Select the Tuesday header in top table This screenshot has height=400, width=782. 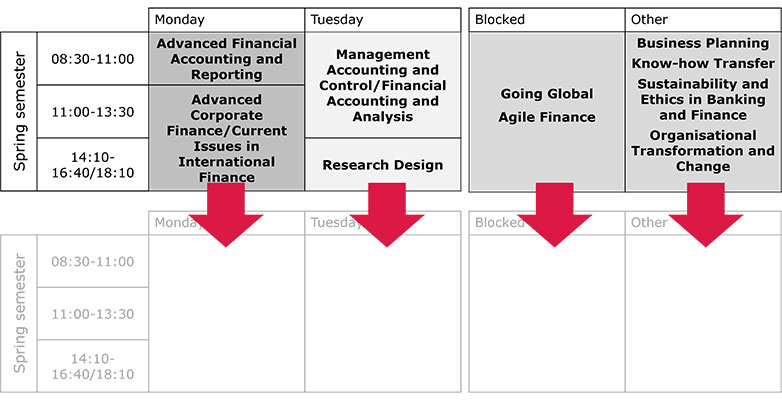[383, 20]
